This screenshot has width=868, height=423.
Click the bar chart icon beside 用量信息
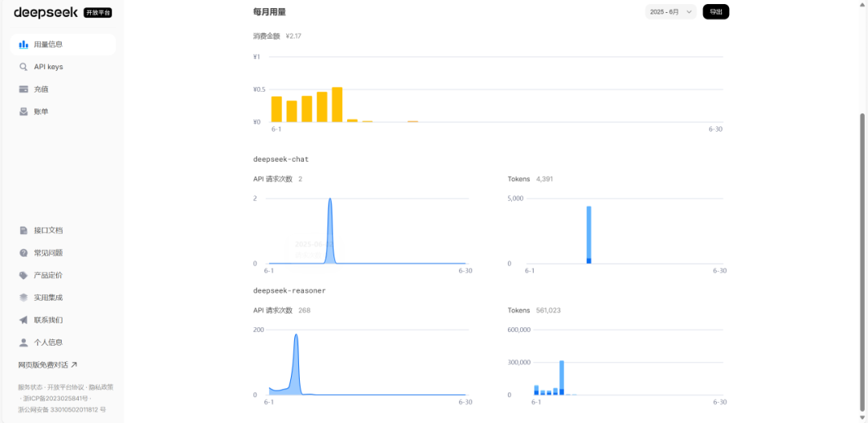click(23, 44)
